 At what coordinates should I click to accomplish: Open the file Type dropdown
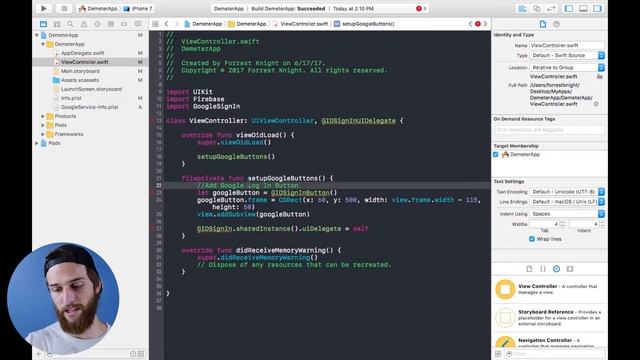(567, 56)
